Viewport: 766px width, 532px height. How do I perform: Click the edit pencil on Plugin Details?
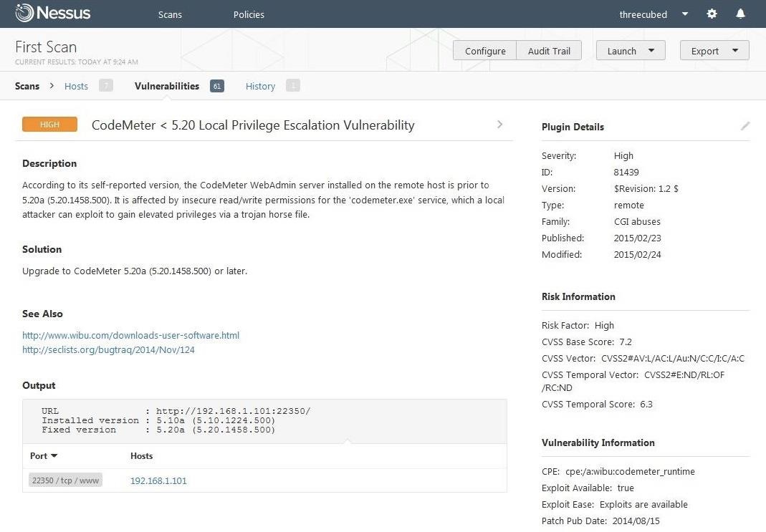745,126
